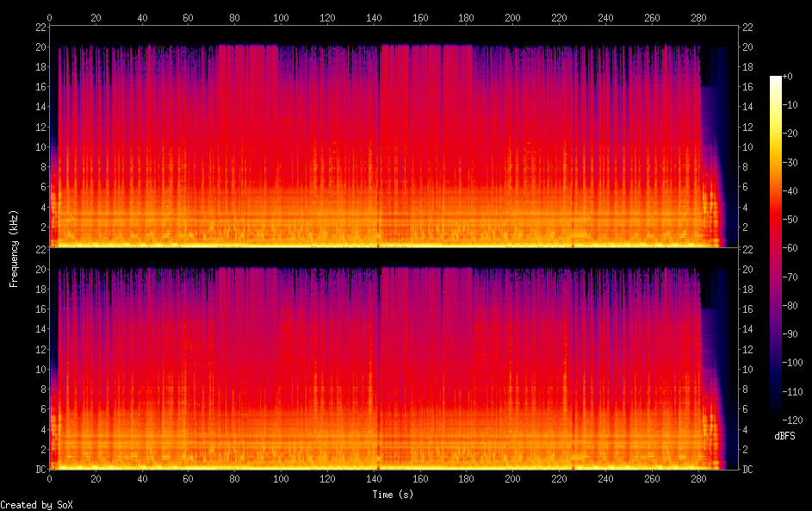Click the 'Frequency (kHz)' axis label
Image resolution: width=812 pixels, height=511 pixels.
[14, 248]
